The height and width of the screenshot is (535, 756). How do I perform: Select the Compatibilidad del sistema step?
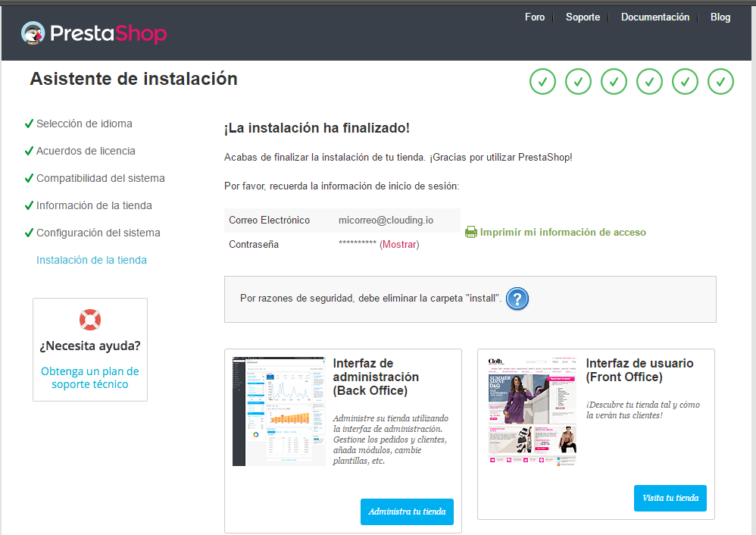click(x=101, y=178)
